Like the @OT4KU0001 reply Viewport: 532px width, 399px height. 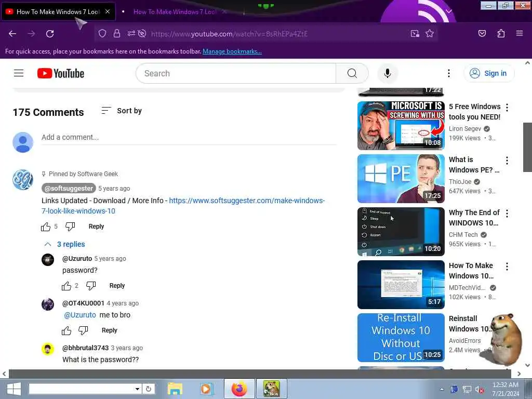[x=66, y=330]
